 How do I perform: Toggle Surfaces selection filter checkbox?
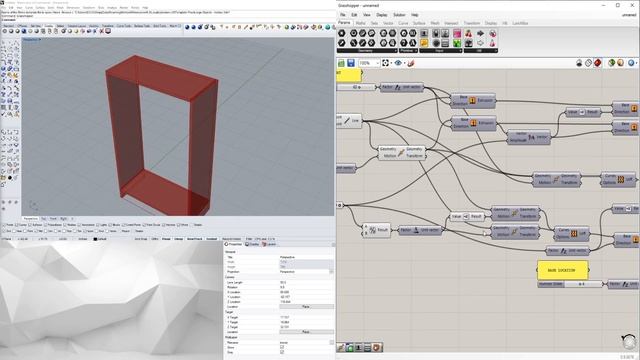pos(31,225)
